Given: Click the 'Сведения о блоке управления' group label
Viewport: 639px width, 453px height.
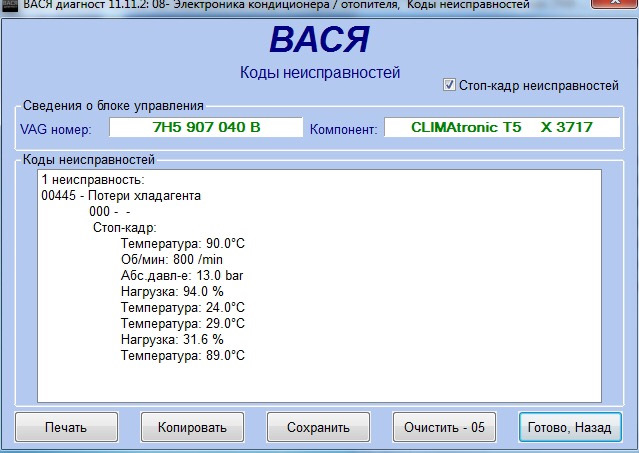Looking at the screenshot, I should pyautogui.click(x=113, y=106).
